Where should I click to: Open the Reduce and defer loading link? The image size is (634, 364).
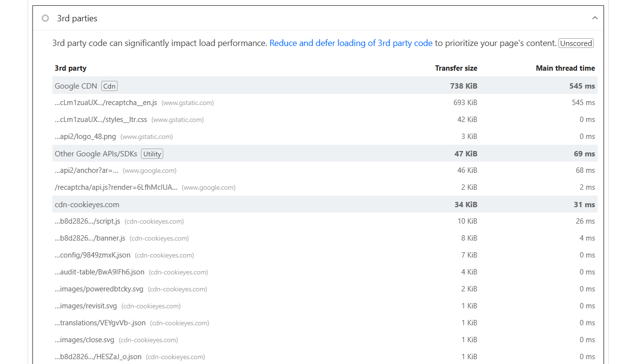(351, 43)
